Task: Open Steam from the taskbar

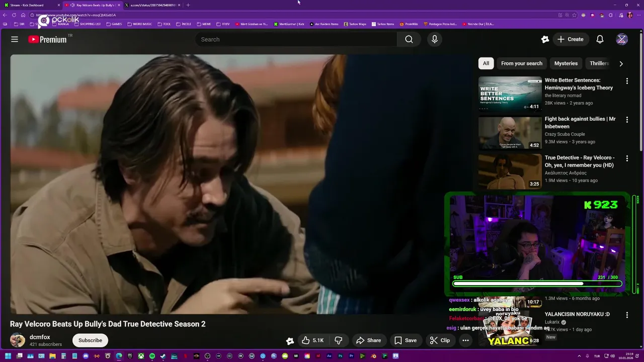Action: pyautogui.click(x=163, y=356)
